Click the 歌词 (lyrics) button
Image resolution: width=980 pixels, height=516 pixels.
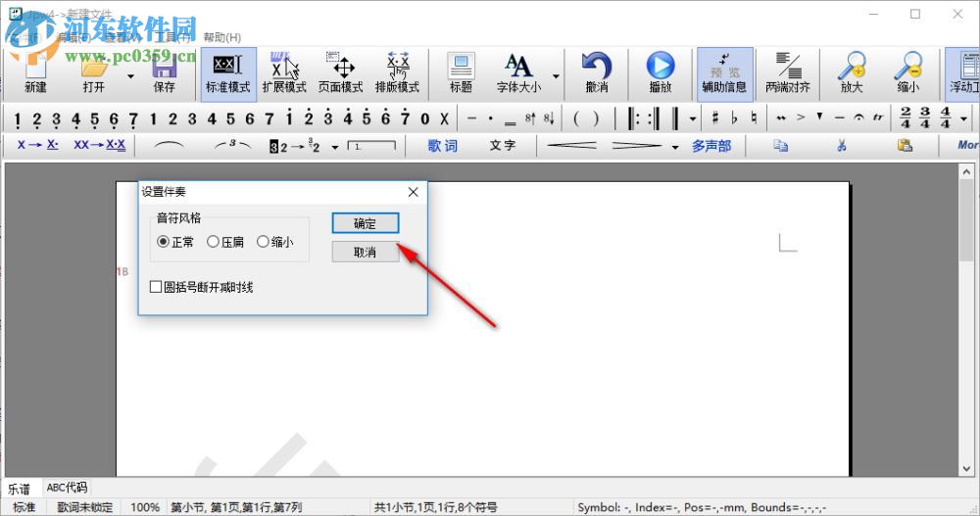(442, 146)
